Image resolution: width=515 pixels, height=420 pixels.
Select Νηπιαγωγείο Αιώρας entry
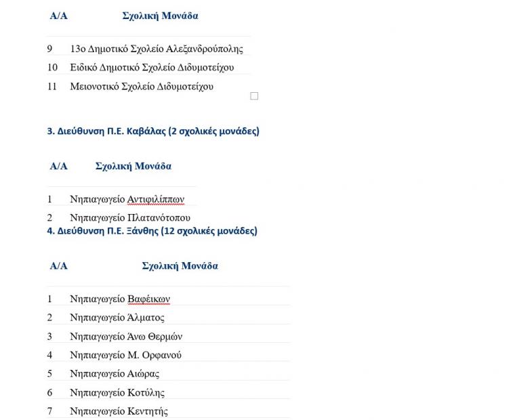click(115, 374)
